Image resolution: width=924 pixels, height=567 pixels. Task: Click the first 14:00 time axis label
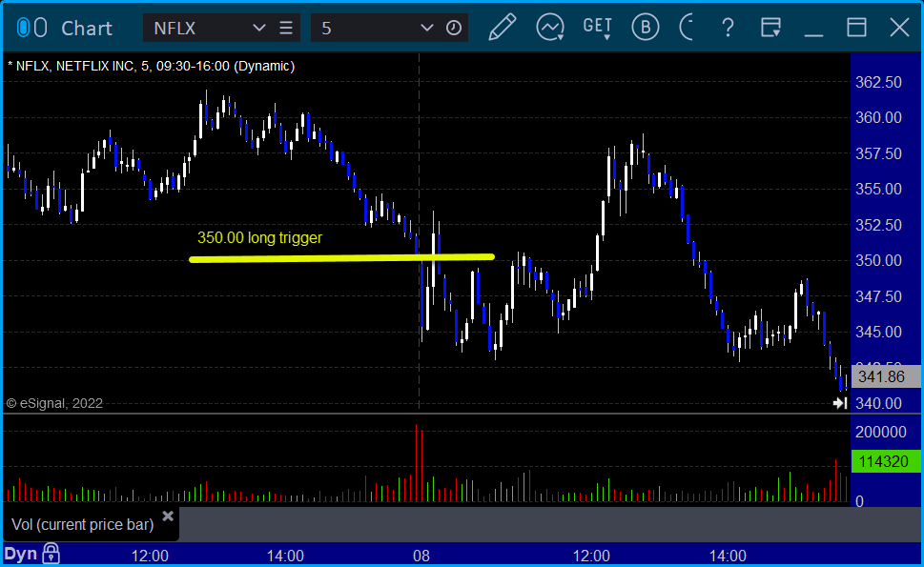[x=285, y=556]
